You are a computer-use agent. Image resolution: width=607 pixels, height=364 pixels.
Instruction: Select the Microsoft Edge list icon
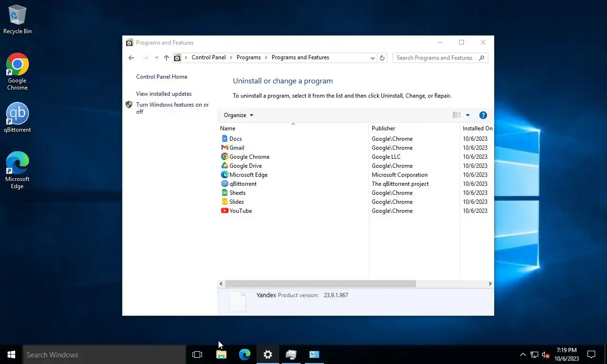coord(225,174)
